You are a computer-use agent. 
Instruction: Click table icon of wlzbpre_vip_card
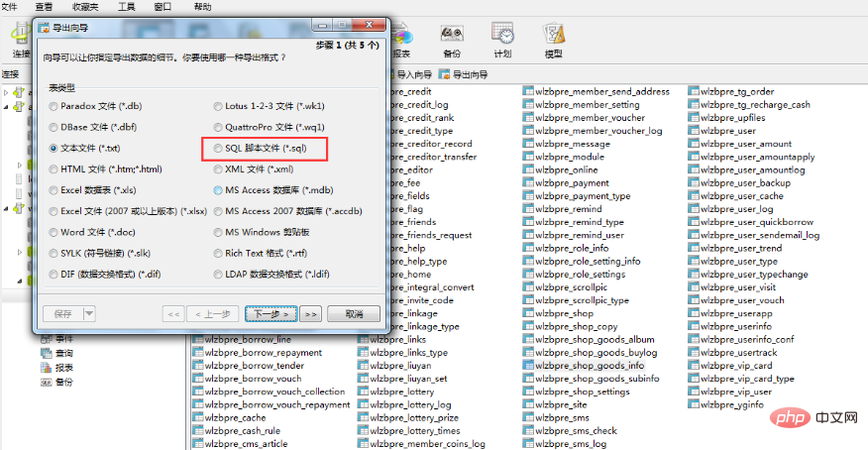pos(694,366)
